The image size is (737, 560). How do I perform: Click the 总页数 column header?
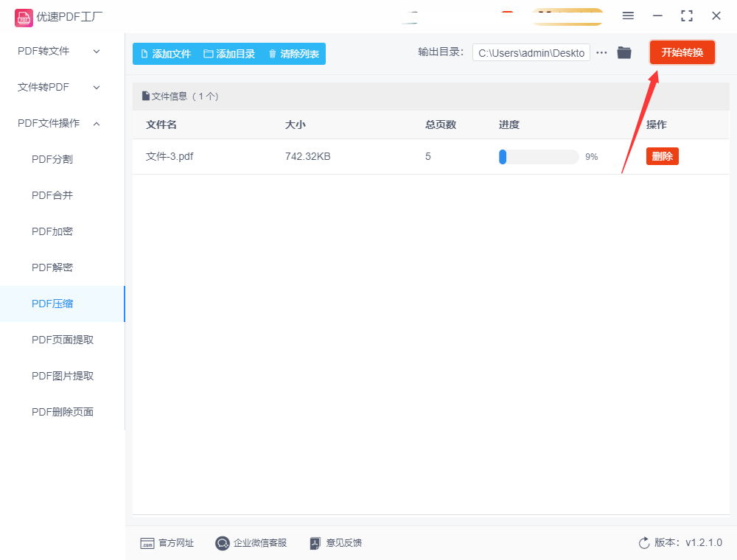click(x=441, y=125)
